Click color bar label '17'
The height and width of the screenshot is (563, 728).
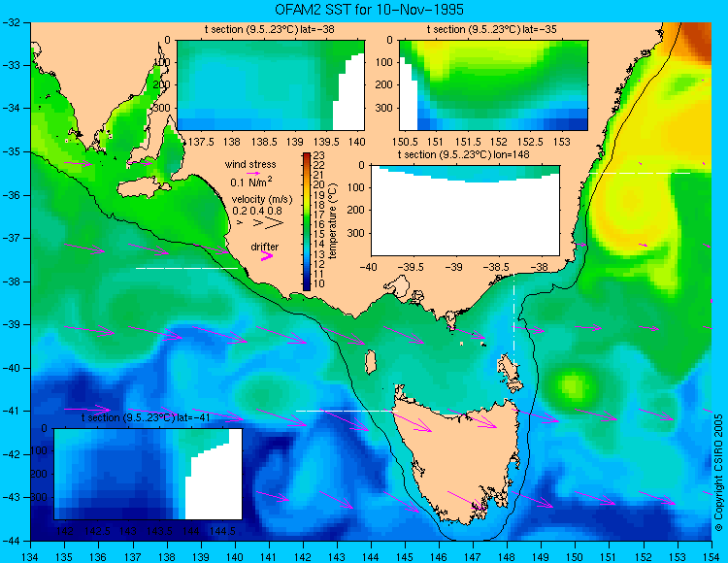tap(319, 215)
